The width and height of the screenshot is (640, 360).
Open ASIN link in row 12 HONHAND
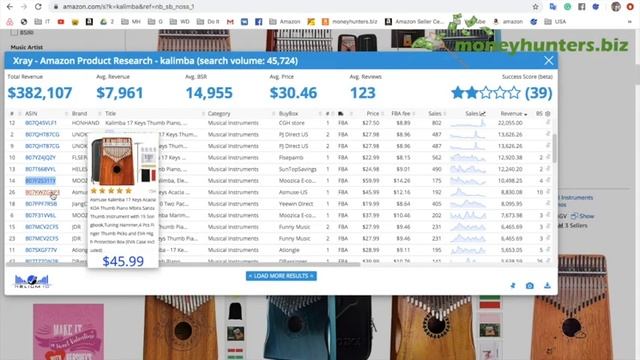coord(41,122)
